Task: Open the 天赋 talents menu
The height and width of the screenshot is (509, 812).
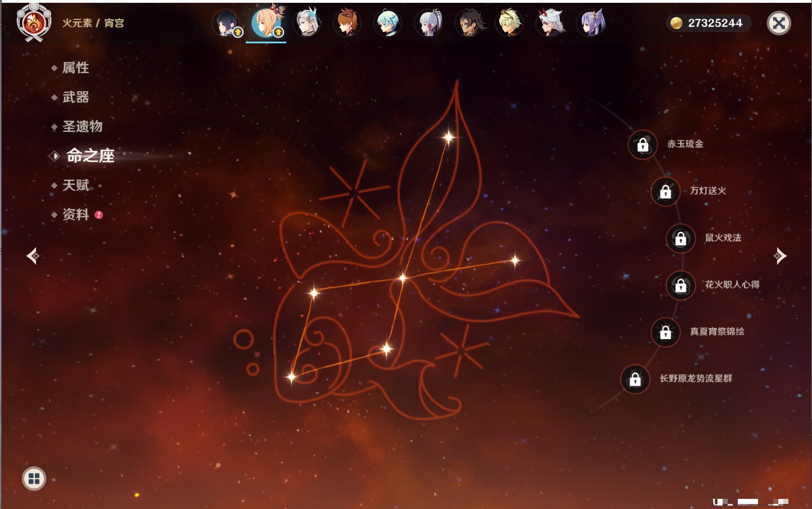Action: pyautogui.click(x=75, y=185)
